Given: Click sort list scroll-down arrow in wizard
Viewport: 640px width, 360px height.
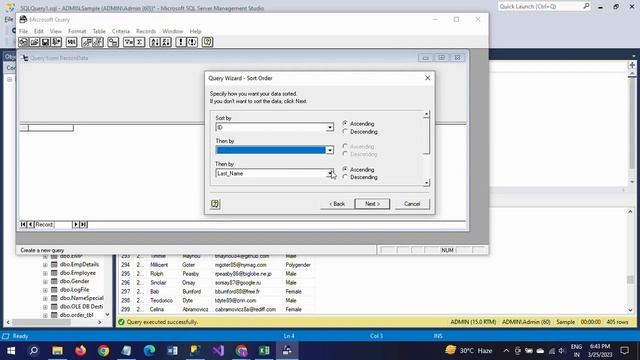Looking at the screenshot, I should [427, 183].
